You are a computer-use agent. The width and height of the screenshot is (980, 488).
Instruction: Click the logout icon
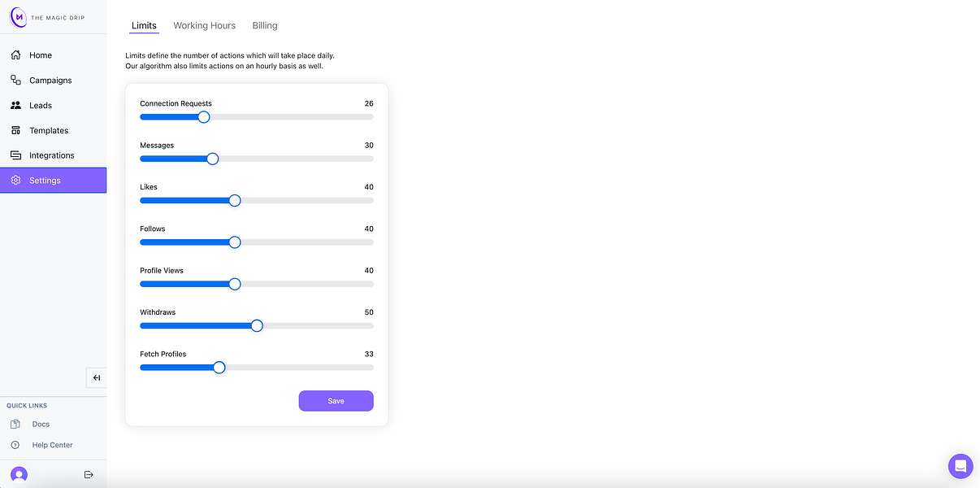point(89,474)
